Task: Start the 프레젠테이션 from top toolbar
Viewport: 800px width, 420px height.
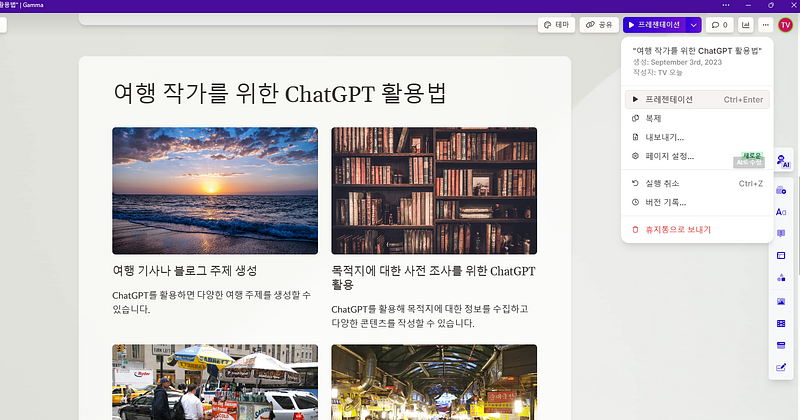Action: [x=655, y=24]
